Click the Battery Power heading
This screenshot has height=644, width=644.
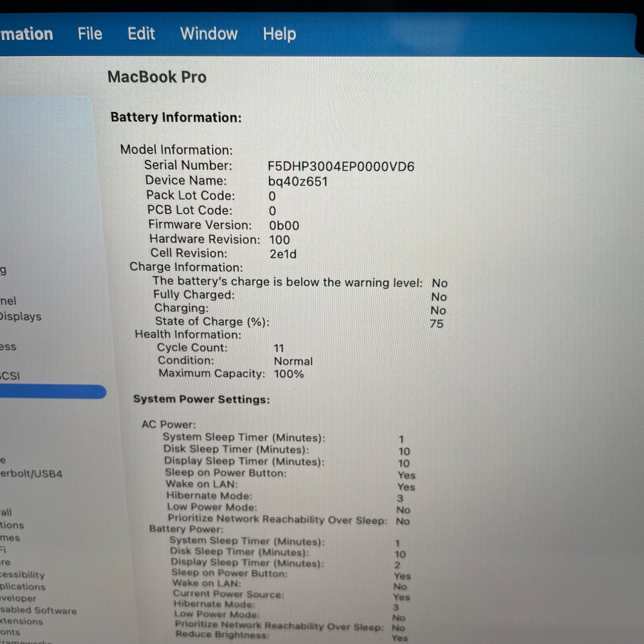tap(186, 529)
